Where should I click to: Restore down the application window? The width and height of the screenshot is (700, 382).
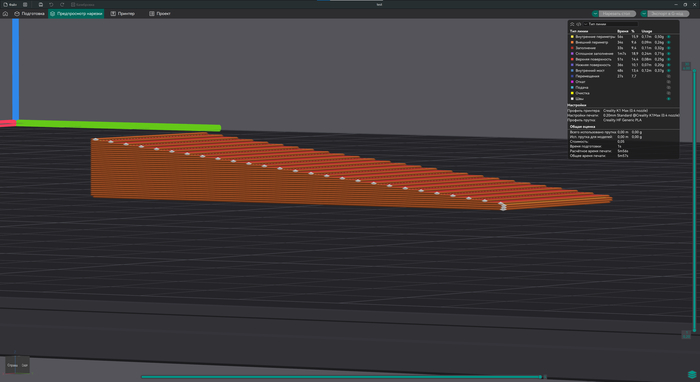tap(685, 4)
